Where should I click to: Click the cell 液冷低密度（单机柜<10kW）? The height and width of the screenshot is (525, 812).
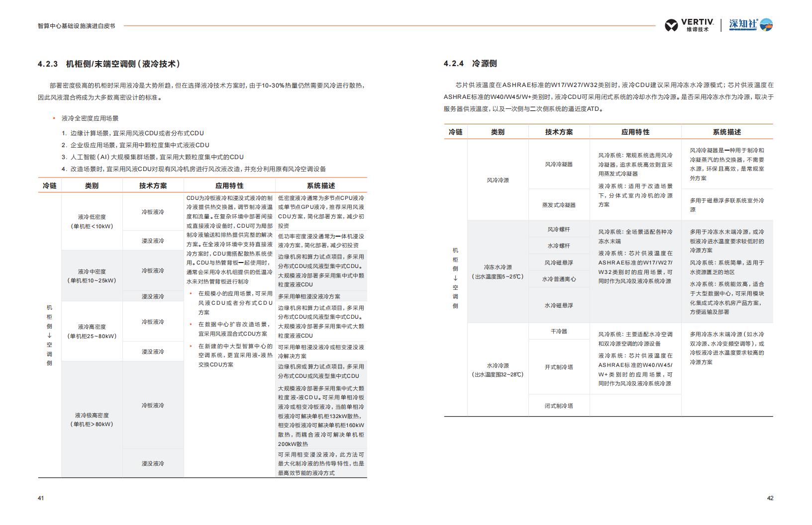92,222
